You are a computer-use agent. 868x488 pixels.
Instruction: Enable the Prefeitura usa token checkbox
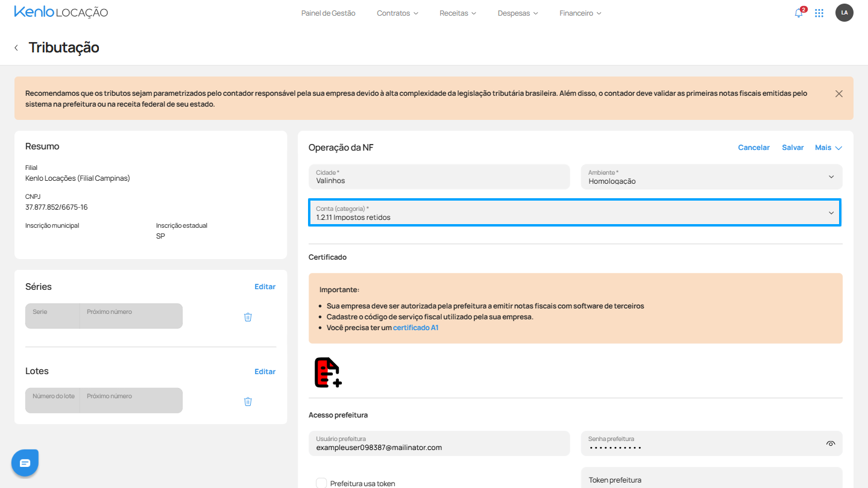[x=322, y=483]
